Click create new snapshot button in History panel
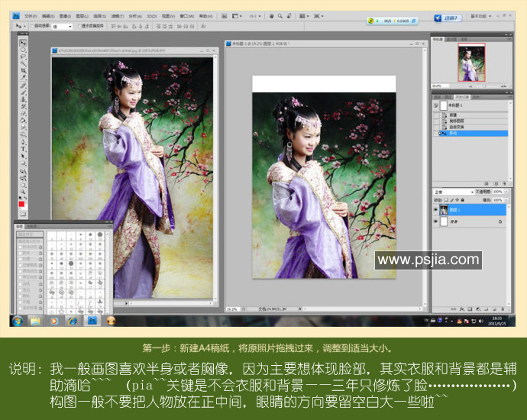 point(496,183)
